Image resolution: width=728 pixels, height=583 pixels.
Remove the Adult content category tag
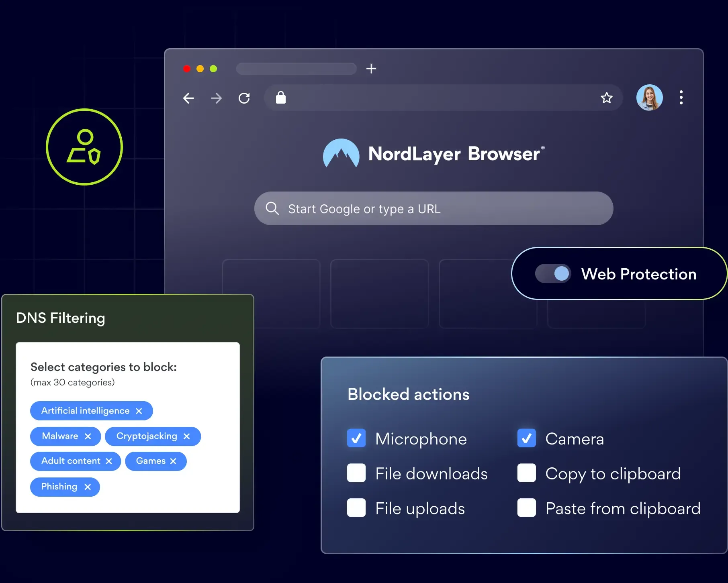tap(109, 461)
